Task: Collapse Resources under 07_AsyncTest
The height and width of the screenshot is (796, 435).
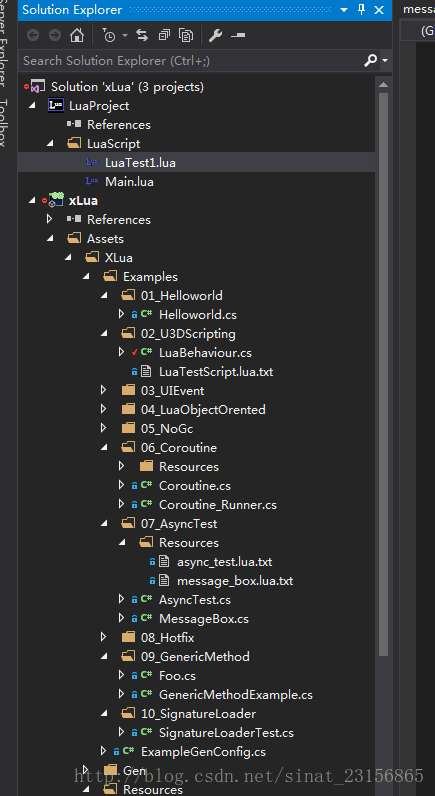Action: 122,543
